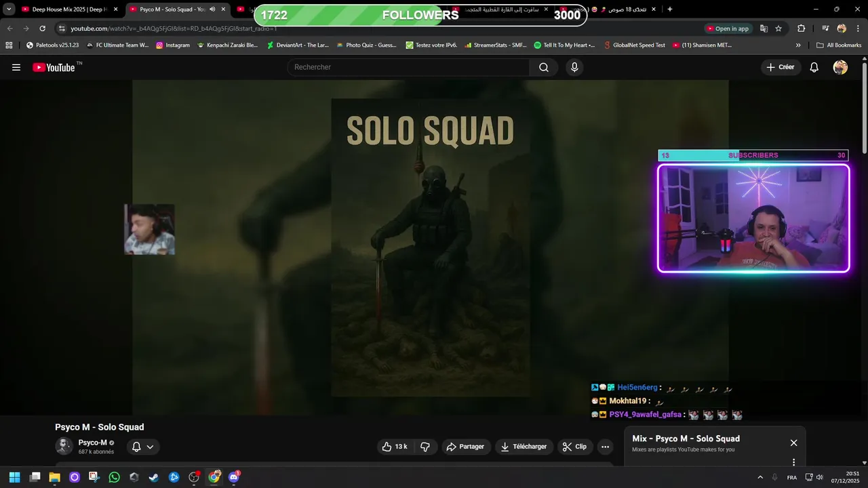The width and height of the screenshot is (868, 488).
Task: Close the Psyco M - Solo Squad tab
Action: pyautogui.click(x=223, y=9)
